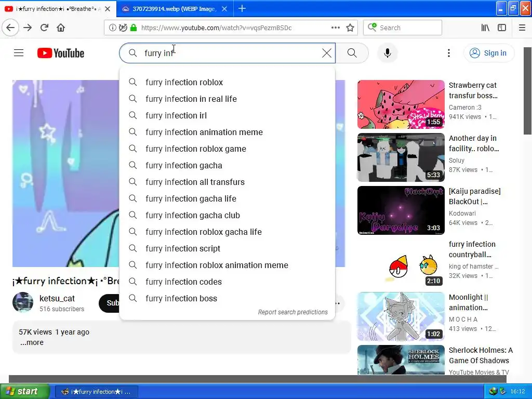Toggle the Firefox sidebar icon
532x399 pixels.
(x=502, y=28)
